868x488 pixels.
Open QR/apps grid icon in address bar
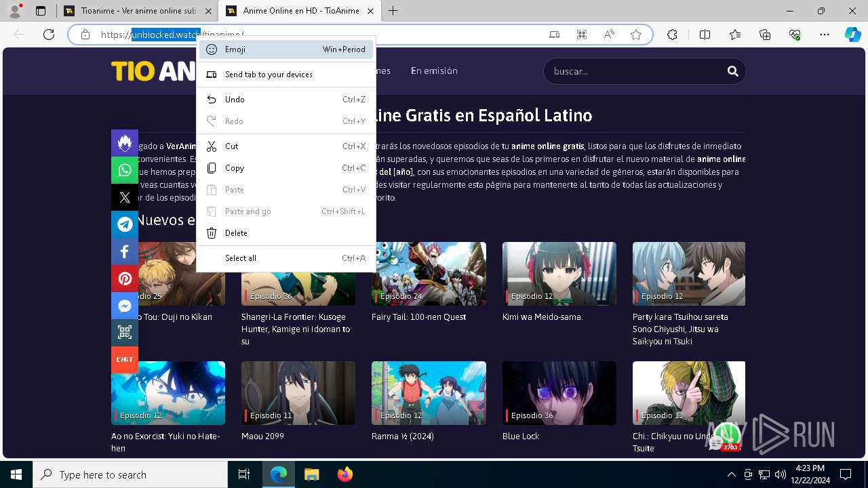click(582, 35)
